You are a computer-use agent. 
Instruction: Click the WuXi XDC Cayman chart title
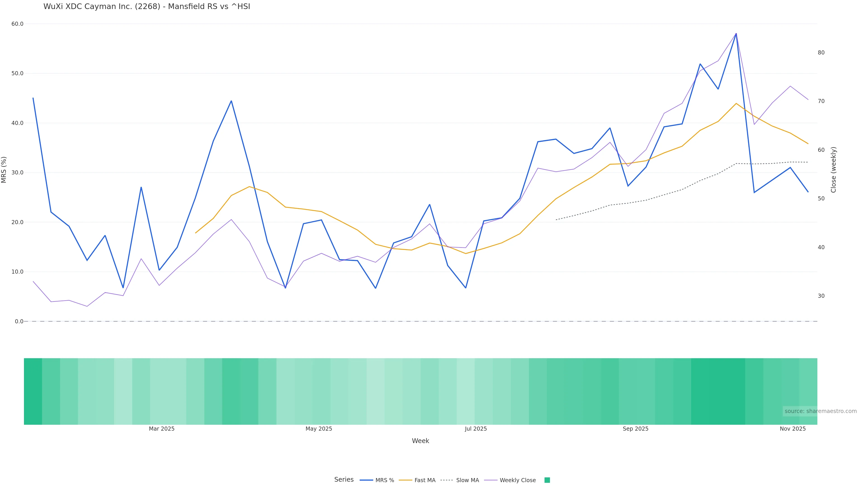[x=146, y=7]
